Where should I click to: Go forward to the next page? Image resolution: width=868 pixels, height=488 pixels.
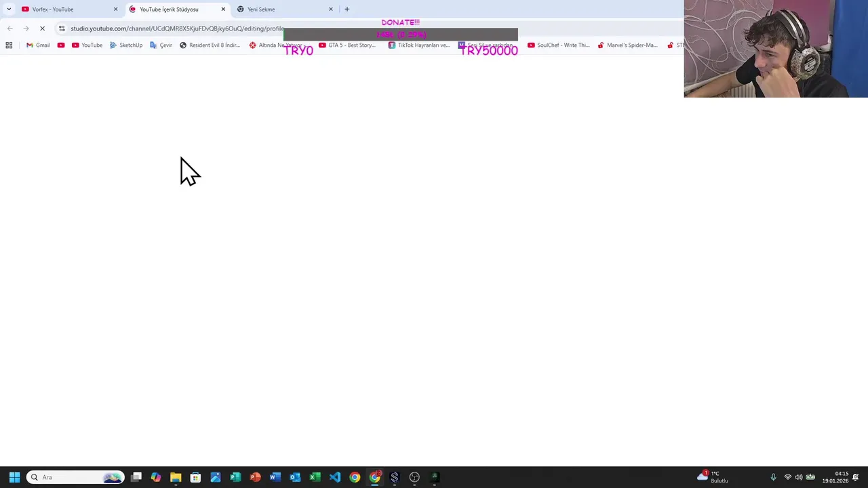[x=26, y=28]
